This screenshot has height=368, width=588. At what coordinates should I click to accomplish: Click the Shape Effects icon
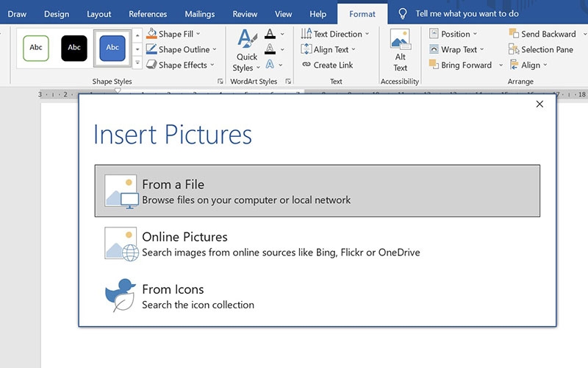coord(151,65)
